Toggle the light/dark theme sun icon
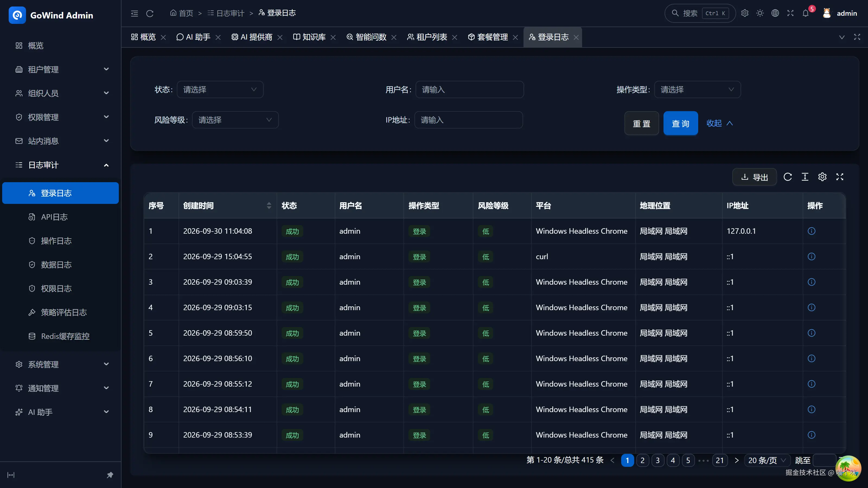Image resolution: width=868 pixels, height=488 pixels. tap(760, 13)
